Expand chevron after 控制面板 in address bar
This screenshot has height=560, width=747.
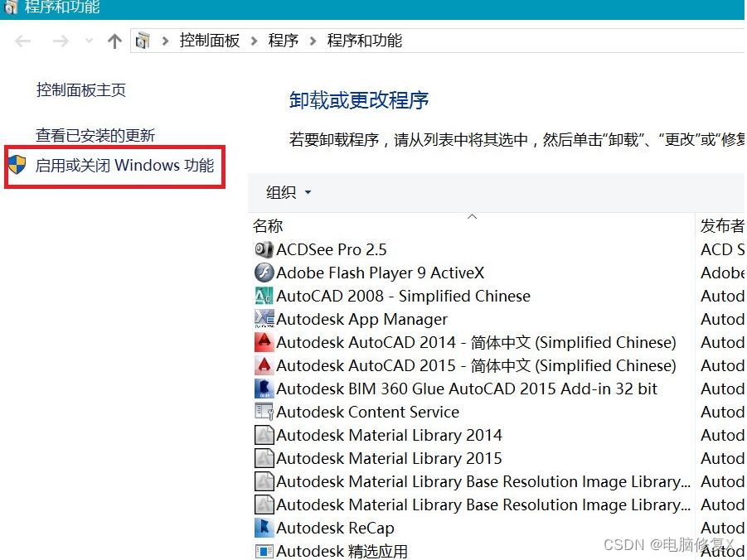(254, 41)
